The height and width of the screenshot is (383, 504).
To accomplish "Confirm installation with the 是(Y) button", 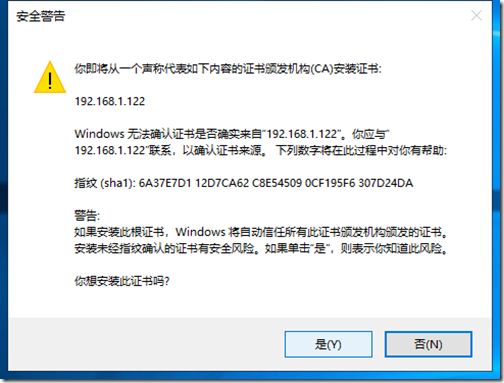I will 328,344.
